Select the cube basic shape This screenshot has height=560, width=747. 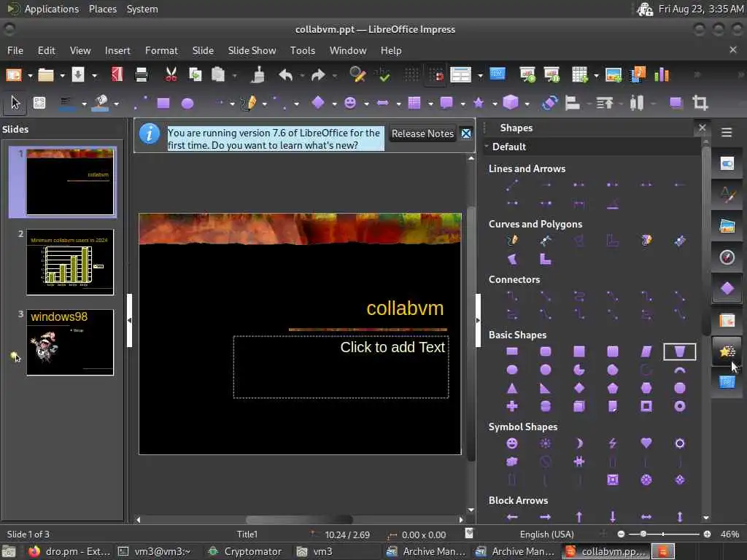(578, 406)
